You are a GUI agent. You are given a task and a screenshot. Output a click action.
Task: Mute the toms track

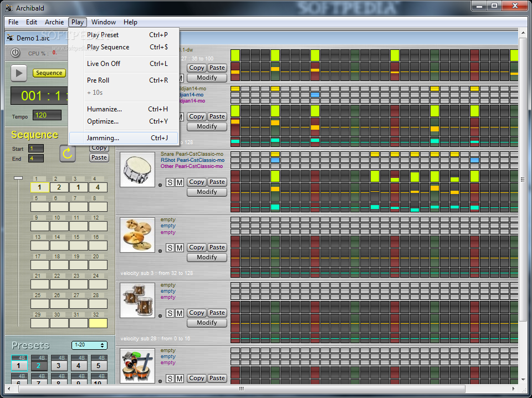click(x=180, y=314)
